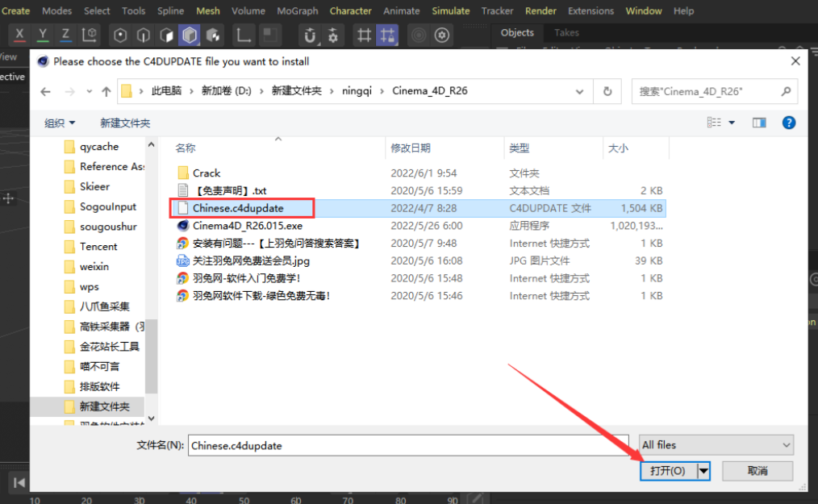Change the view layout icon

point(714,123)
